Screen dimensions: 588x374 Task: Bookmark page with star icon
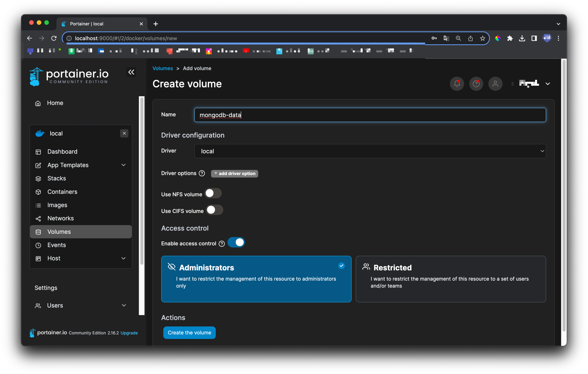482,38
